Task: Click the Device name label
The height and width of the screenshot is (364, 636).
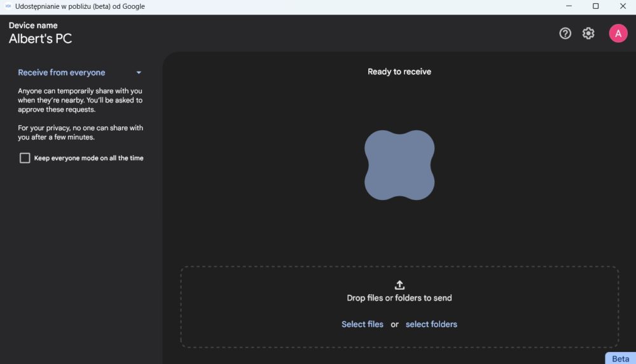Action: click(x=33, y=25)
